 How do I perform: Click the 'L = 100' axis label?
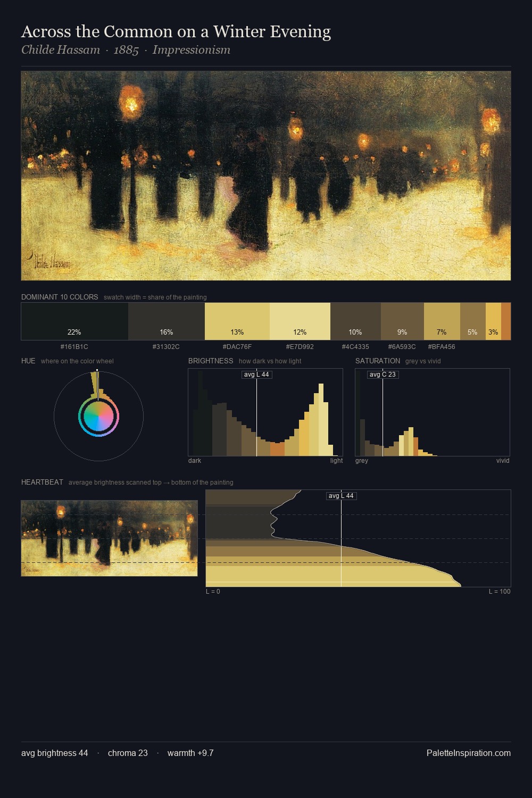point(500,592)
